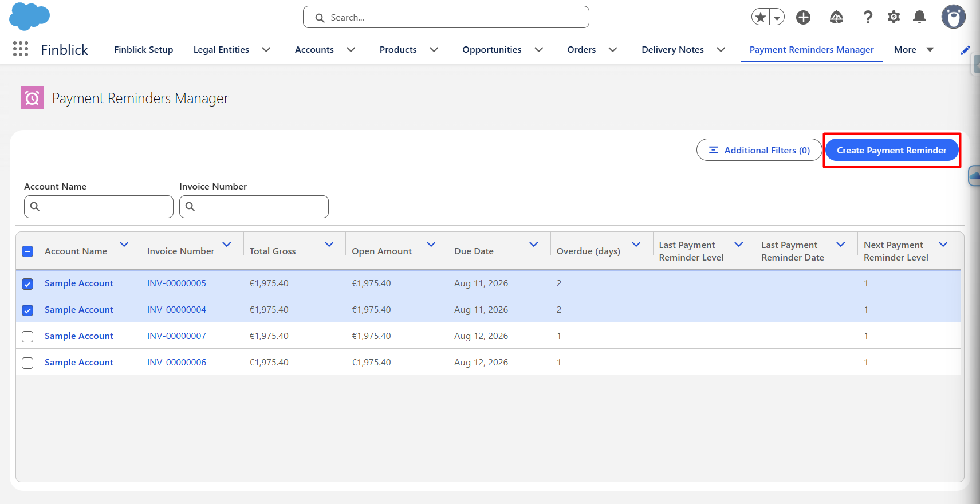980x504 pixels.
Task: Open invoice INV-00000004
Action: click(176, 310)
